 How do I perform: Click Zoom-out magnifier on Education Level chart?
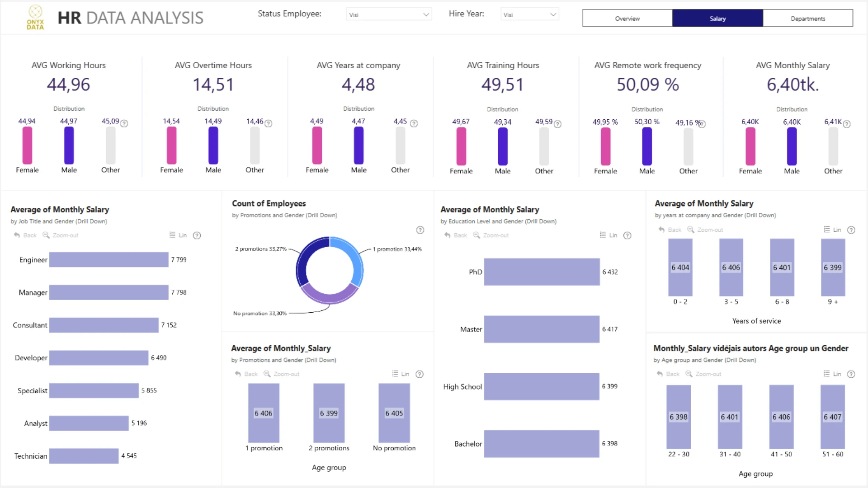(476, 235)
